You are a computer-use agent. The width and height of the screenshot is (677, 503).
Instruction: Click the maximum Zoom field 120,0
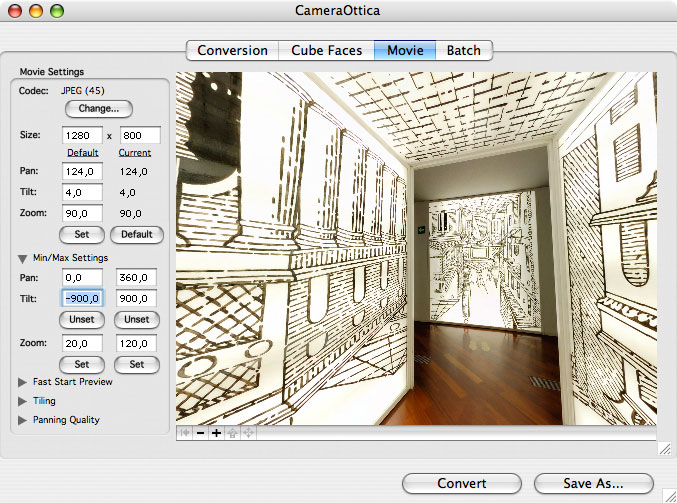136,344
